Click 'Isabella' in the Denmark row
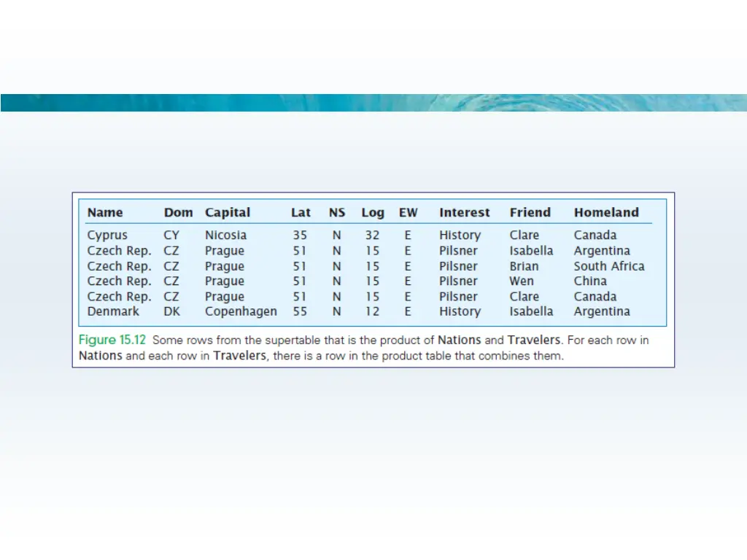Image resolution: width=747 pixels, height=560 pixels. pos(531,311)
